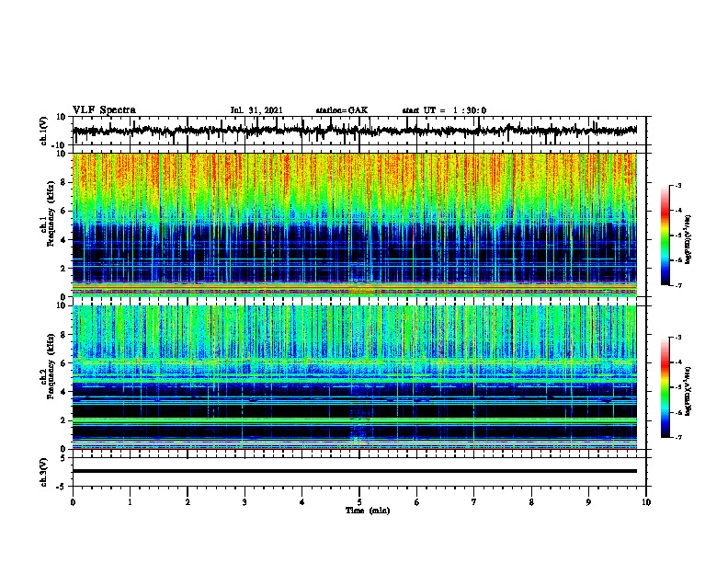728x563 pixels.
Task: Click the ch.1 voltage waveform trace panel
Action: (358, 131)
